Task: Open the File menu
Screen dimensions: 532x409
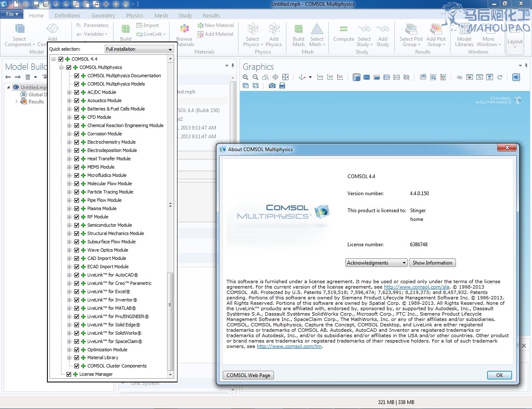Action: point(12,14)
